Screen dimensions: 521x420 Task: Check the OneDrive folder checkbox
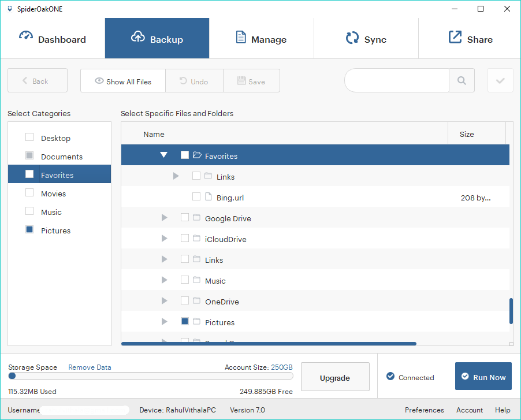(x=185, y=300)
